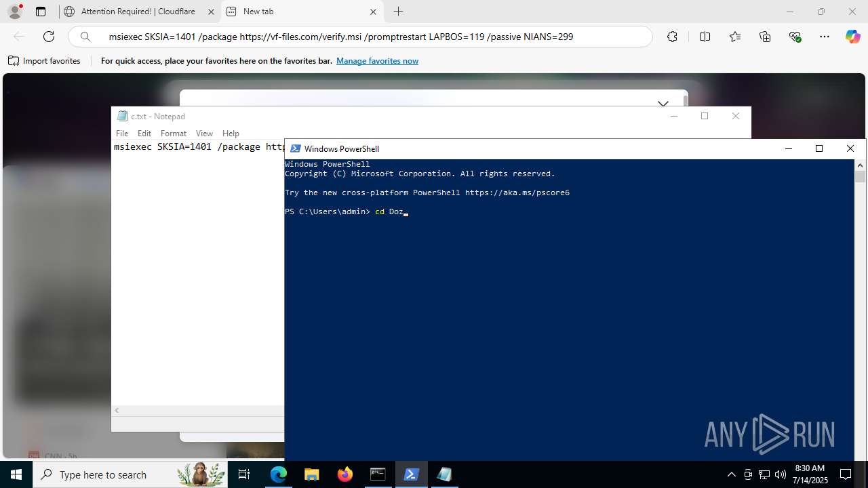
Task: Open the Extensions icon in Edge
Action: [x=672, y=37]
